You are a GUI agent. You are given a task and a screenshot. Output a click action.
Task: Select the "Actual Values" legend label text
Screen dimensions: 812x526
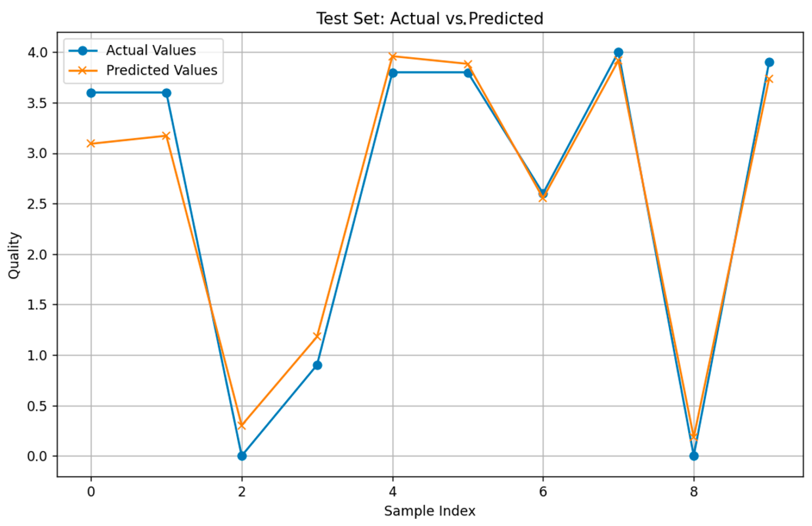click(x=151, y=51)
